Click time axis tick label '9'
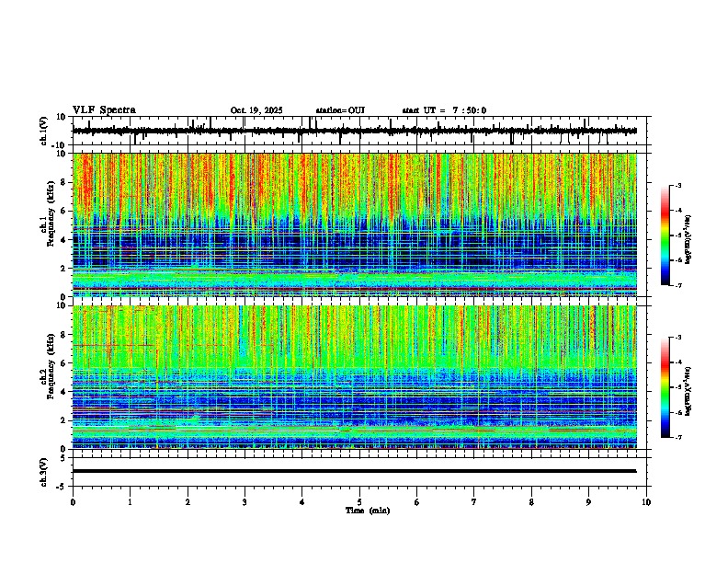Image resolution: width=728 pixels, height=563 pixels. [x=588, y=502]
